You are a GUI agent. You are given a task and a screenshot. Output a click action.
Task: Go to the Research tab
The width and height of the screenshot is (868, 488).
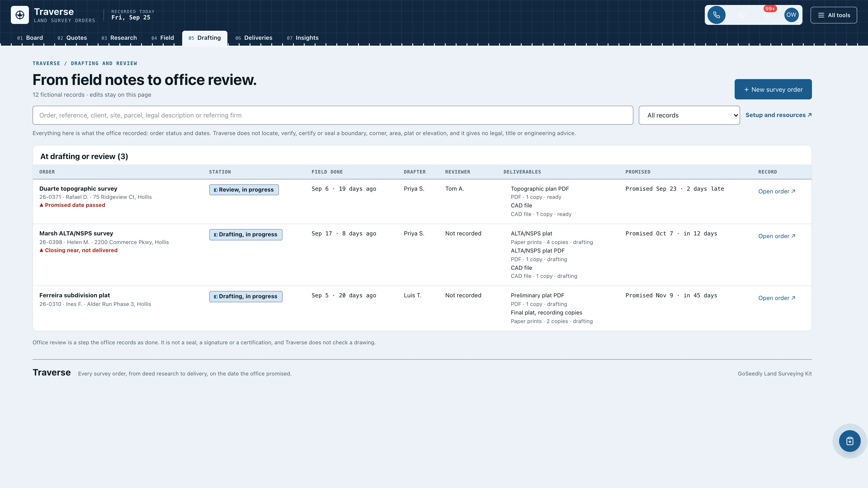(x=119, y=38)
